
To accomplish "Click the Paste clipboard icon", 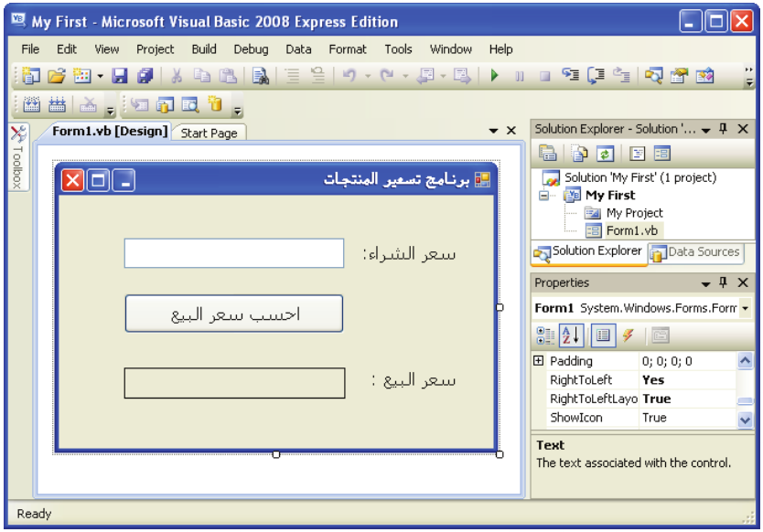I will coord(228,75).
